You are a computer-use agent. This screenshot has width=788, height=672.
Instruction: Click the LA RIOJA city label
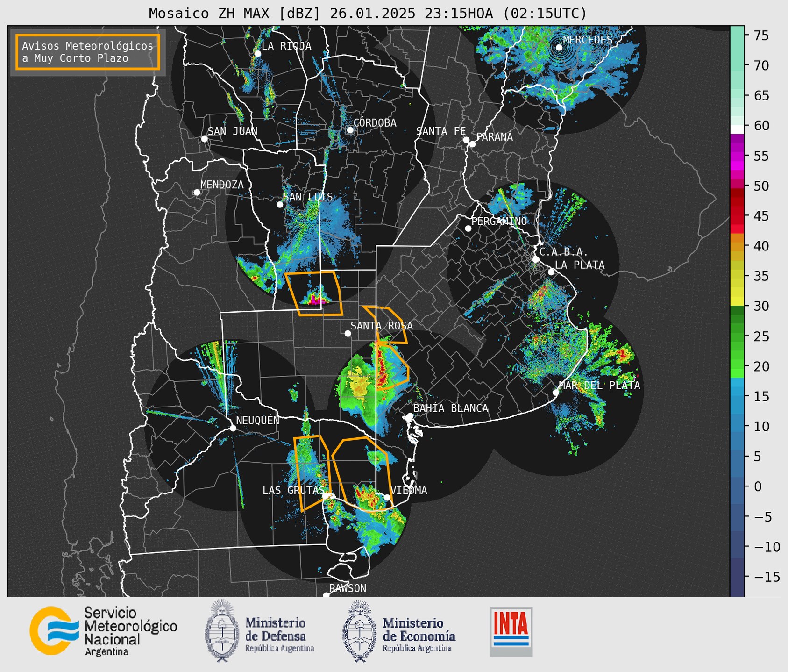click(x=286, y=46)
